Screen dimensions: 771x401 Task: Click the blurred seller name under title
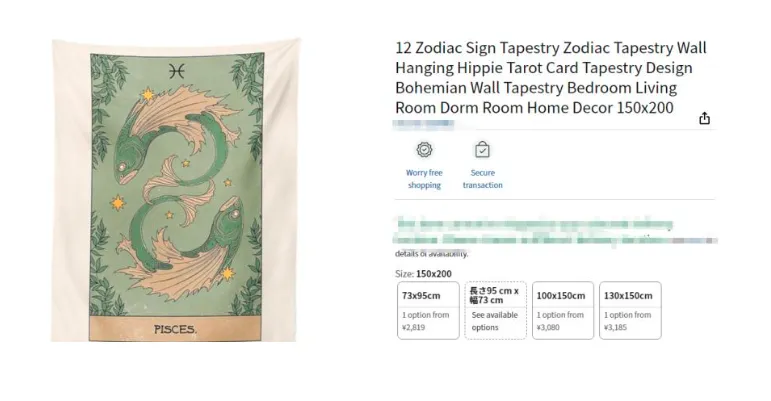[x=424, y=124]
